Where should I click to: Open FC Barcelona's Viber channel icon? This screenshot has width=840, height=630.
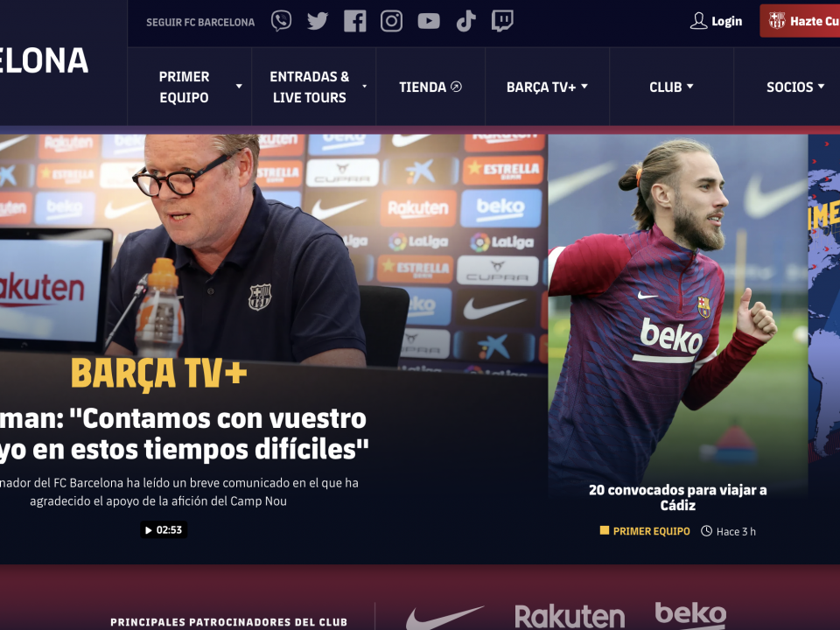click(281, 21)
